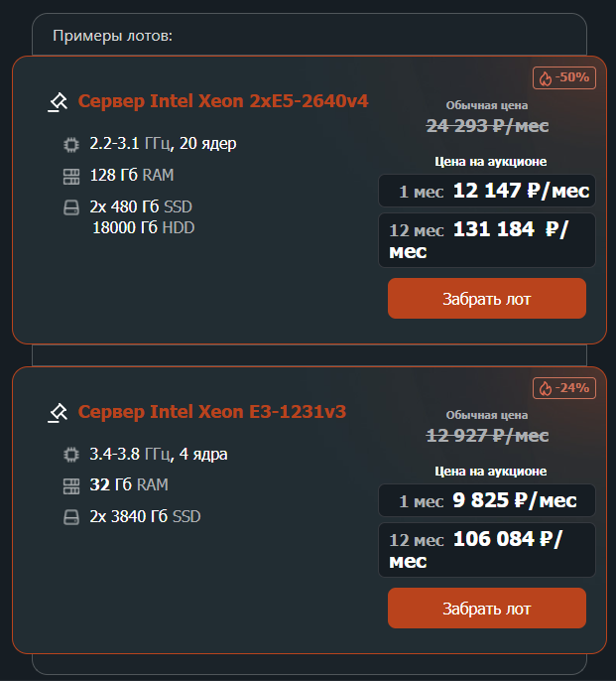This screenshot has width=616, height=681.
Task: Click the -50% flame discount badge
Action: tap(563, 77)
